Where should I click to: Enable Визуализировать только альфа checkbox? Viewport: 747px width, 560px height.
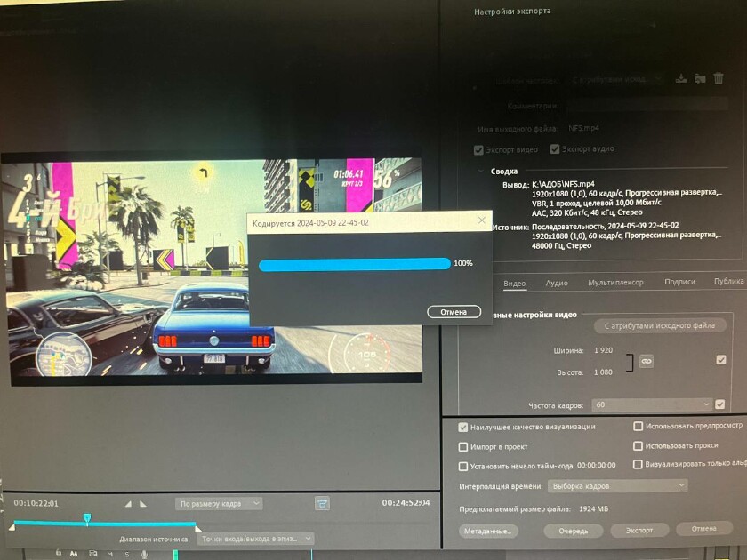[x=638, y=464]
